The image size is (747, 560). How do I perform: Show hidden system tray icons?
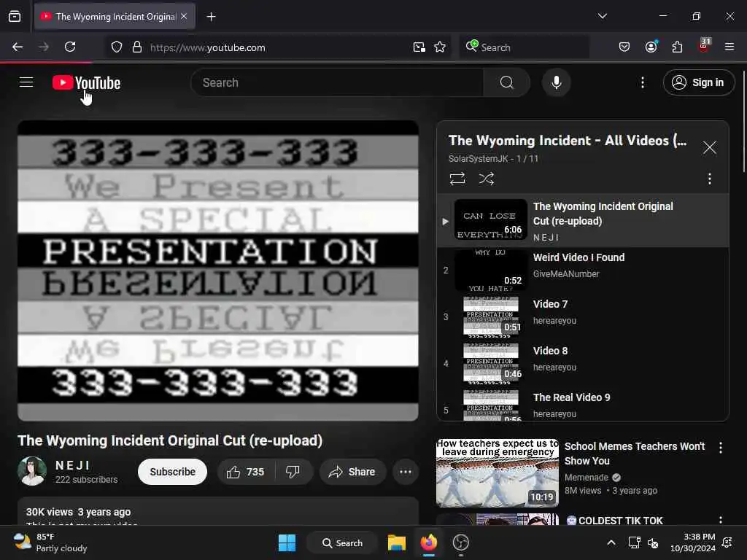[611, 542]
